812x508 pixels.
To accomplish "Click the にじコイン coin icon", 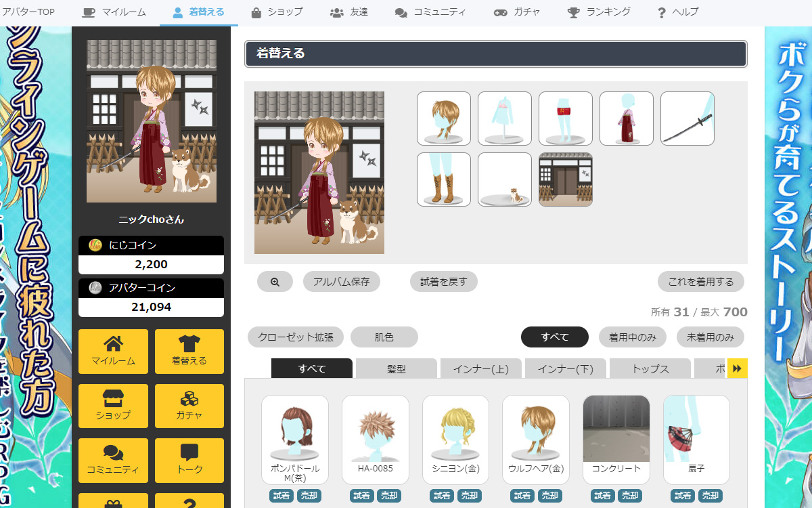I will point(96,245).
